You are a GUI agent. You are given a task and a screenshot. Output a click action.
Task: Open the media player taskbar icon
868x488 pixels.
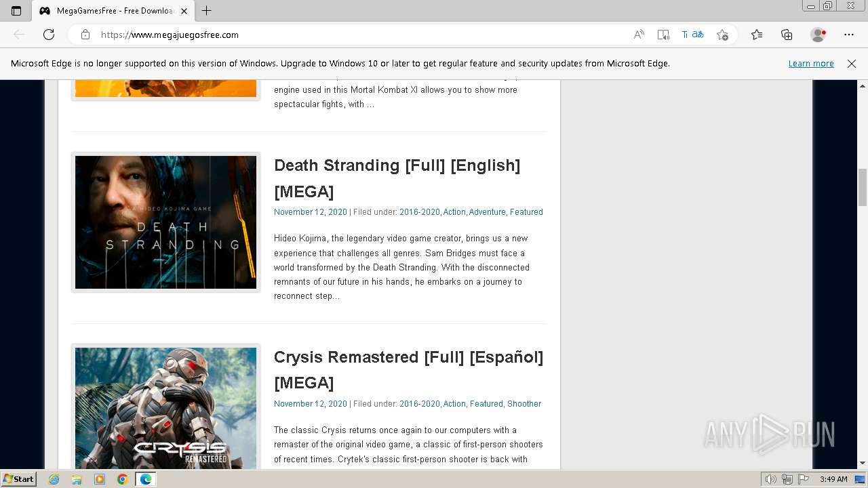point(100,479)
